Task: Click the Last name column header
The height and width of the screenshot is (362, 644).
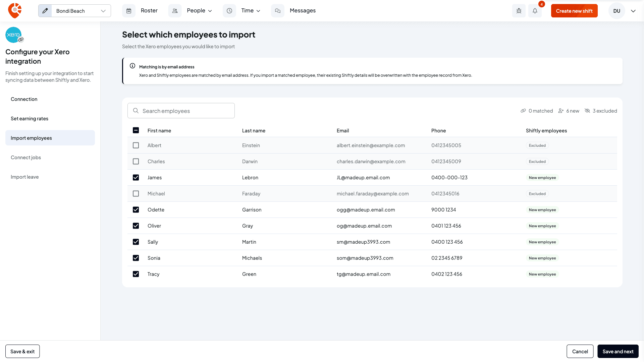Action: (x=254, y=130)
